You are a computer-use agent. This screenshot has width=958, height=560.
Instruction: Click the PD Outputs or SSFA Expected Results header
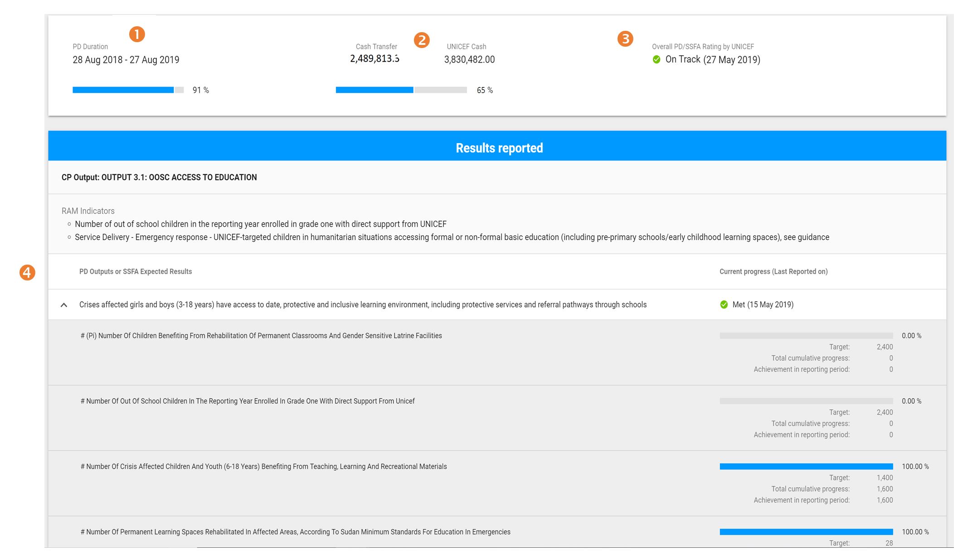coord(136,271)
